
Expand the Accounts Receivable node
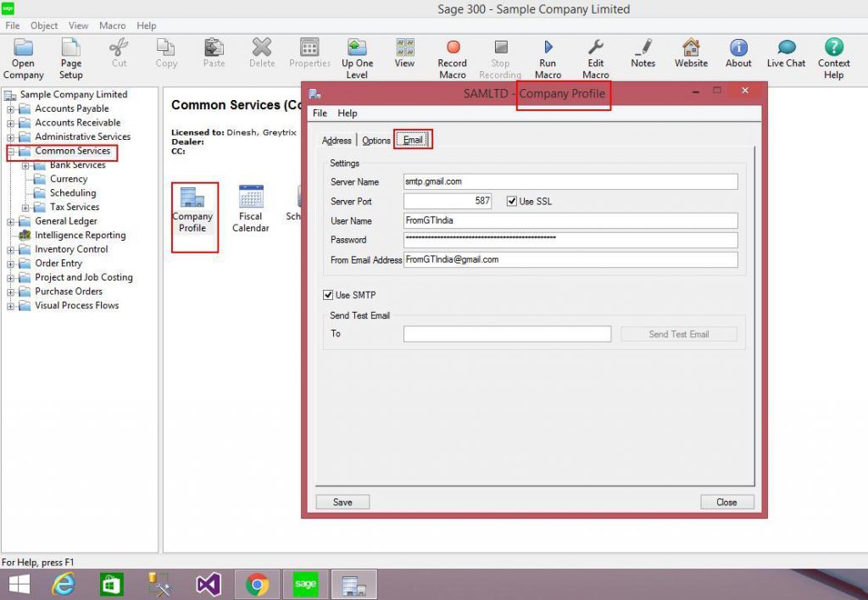click(x=10, y=123)
